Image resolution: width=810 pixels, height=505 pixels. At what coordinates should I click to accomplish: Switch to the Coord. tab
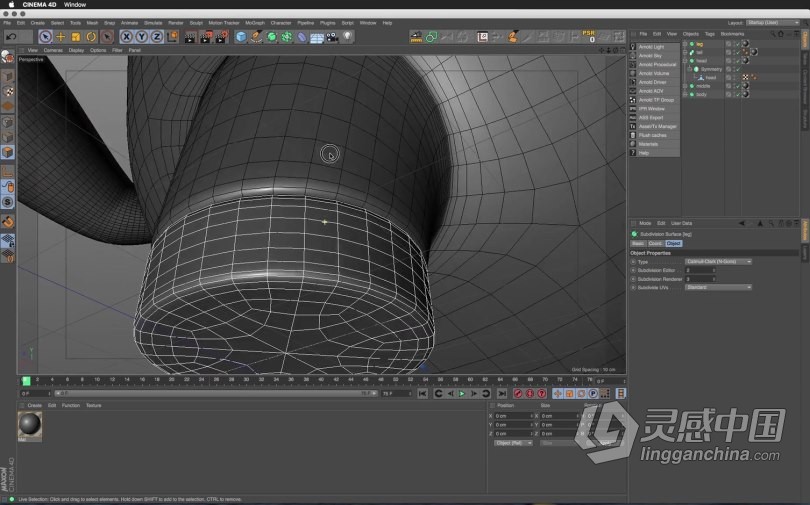(x=655, y=243)
